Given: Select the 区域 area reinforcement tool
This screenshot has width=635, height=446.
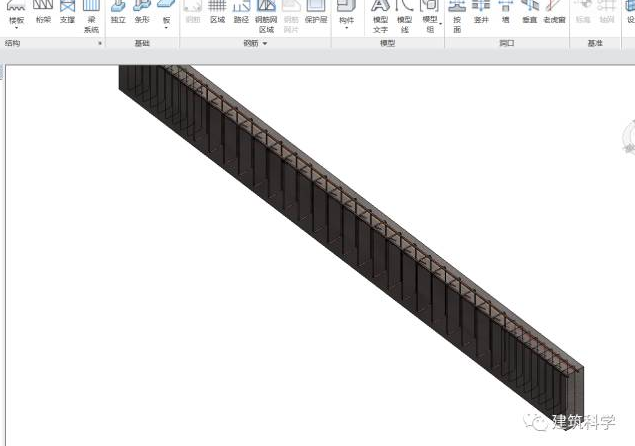Looking at the screenshot, I should click(217, 12).
